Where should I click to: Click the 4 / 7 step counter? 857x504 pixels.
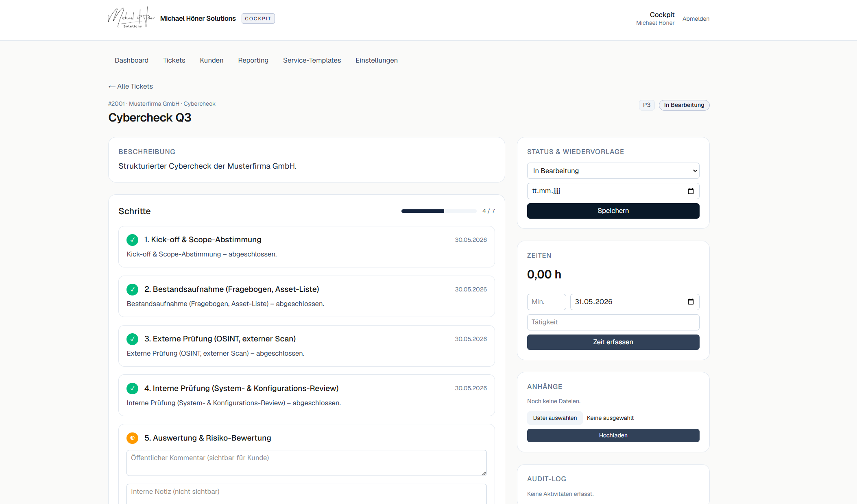[489, 211]
